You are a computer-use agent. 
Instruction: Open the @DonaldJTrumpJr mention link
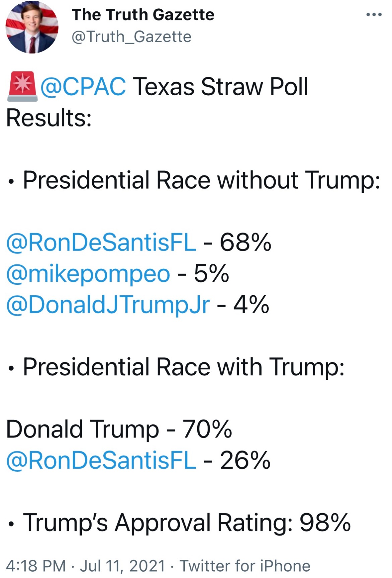pos(108,305)
